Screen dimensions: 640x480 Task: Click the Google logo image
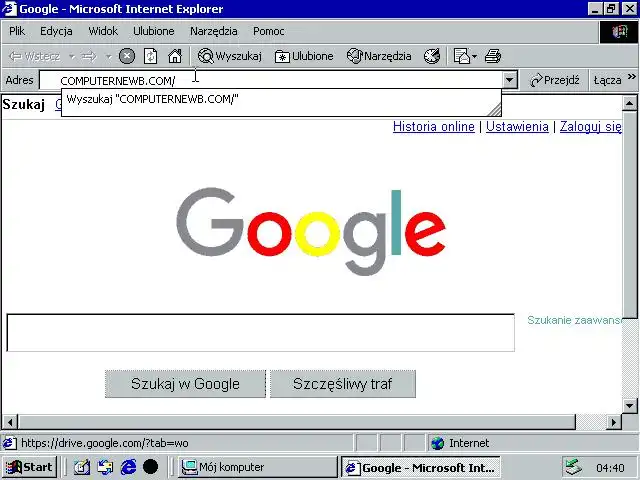311,231
